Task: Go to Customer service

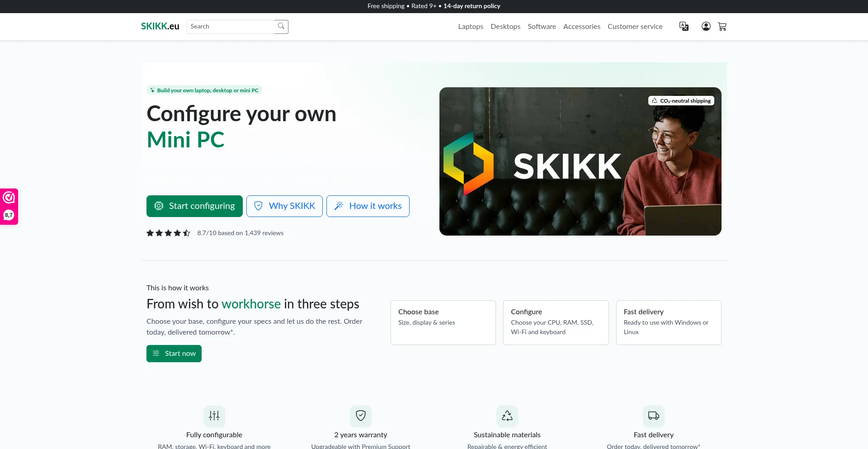Action: click(x=635, y=27)
